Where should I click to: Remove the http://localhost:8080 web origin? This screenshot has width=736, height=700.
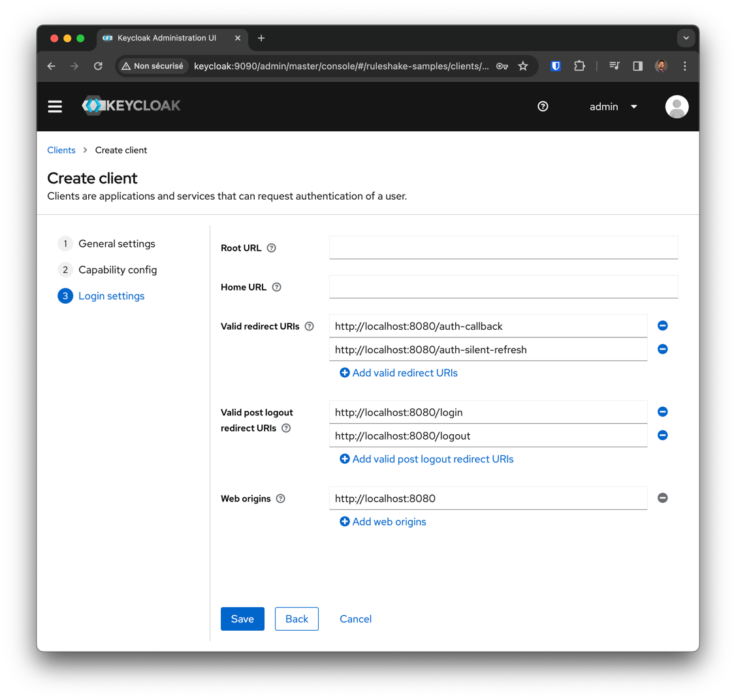pyautogui.click(x=662, y=498)
